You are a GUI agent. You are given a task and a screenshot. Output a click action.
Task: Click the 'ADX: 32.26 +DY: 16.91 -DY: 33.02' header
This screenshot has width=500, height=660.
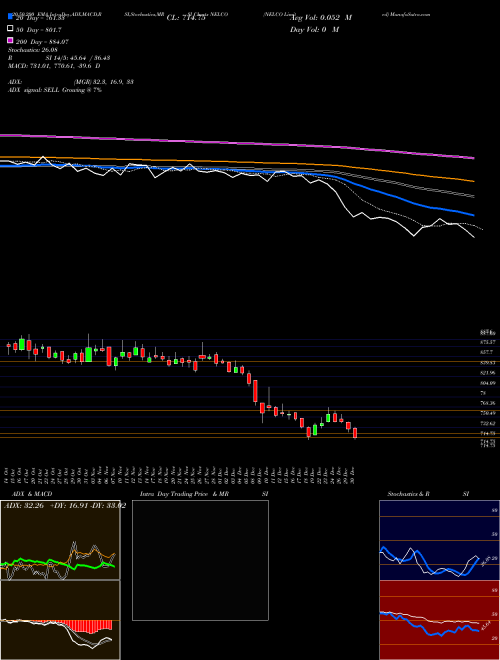[x=65, y=506]
